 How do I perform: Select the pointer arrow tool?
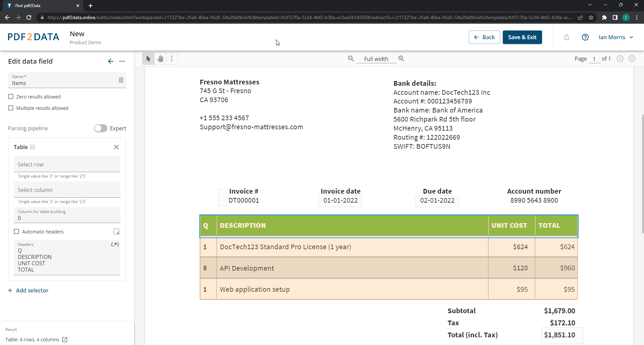(x=148, y=59)
